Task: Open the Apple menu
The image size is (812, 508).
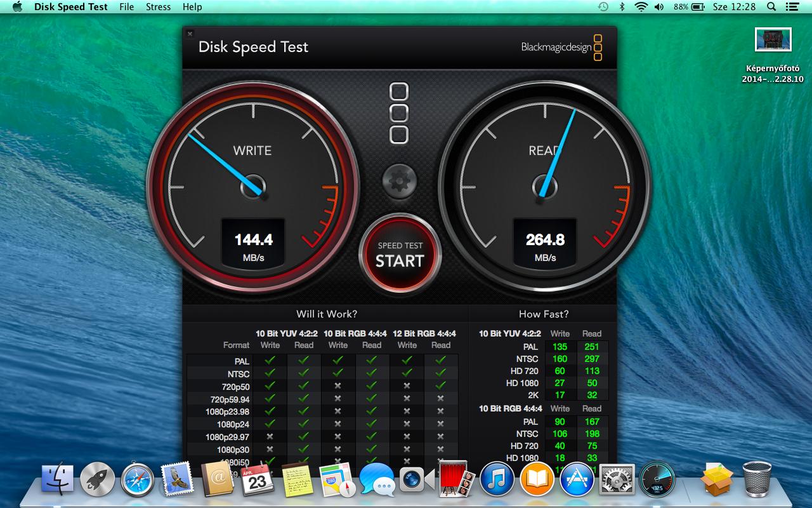Action: pyautogui.click(x=17, y=7)
